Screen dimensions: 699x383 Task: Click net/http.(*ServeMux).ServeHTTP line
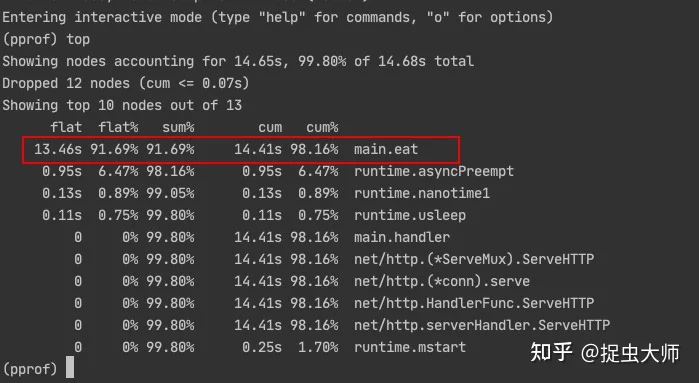coord(474,259)
